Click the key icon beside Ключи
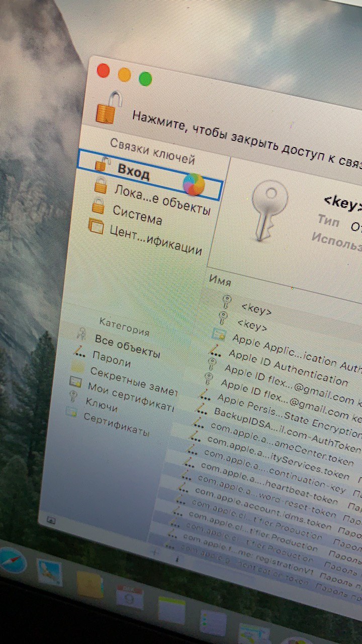Image resolution: width=362 pixels, height=644 pixels. pos(74,395)
